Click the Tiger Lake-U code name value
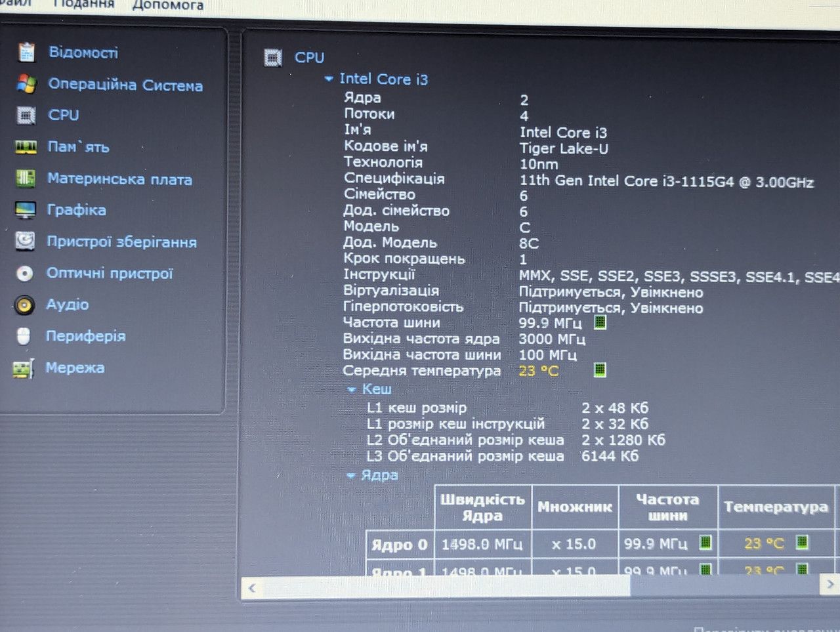840x632 pixels. (564, 149)
